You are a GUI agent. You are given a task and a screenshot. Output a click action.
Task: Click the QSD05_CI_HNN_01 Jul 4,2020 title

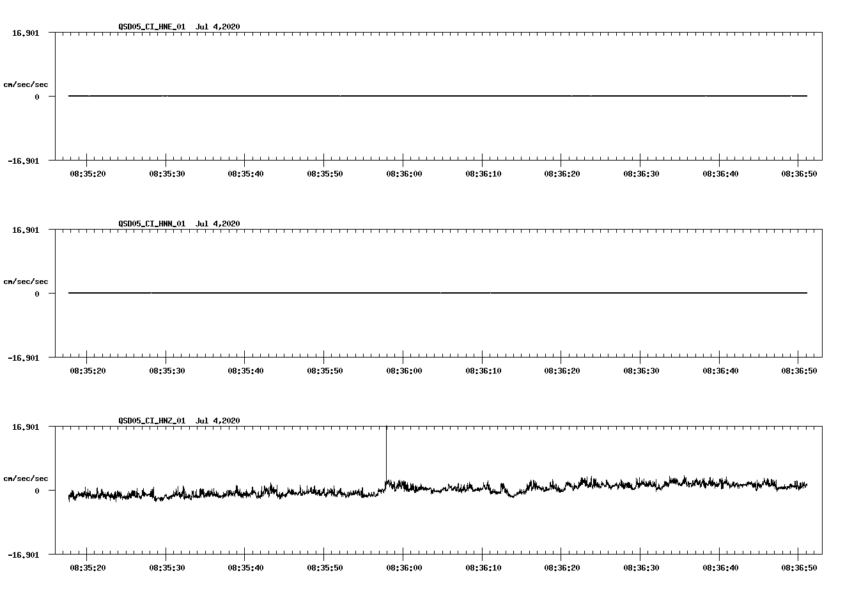179,224
